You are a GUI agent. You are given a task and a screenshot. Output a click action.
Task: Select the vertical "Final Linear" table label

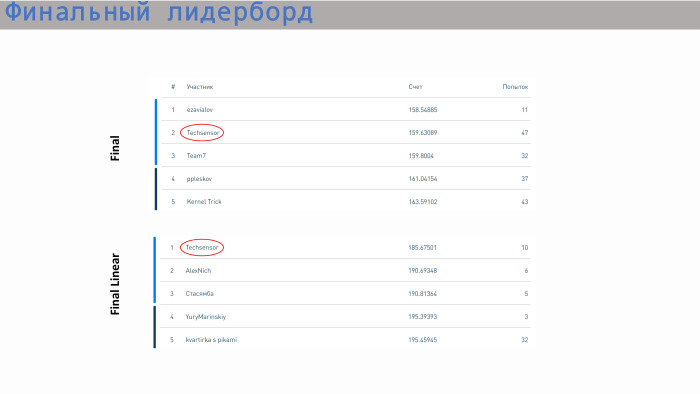coord(115,284)
